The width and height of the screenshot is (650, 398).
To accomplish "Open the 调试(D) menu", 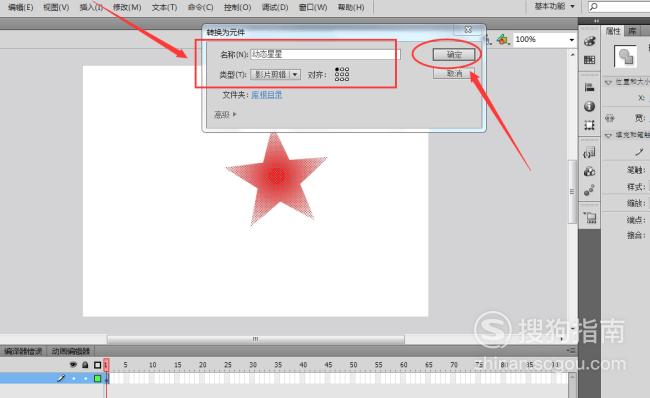I will click(x=275, y=7).
